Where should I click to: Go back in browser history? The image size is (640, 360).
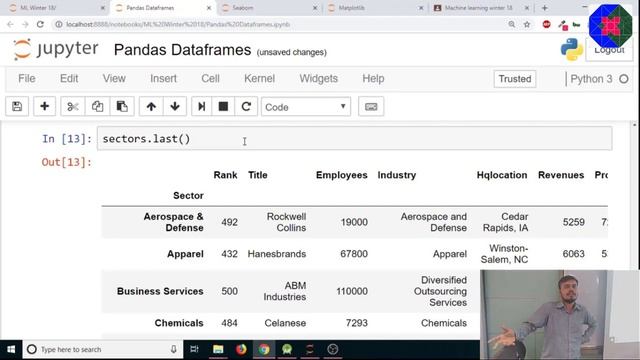(x=10, y=24)
